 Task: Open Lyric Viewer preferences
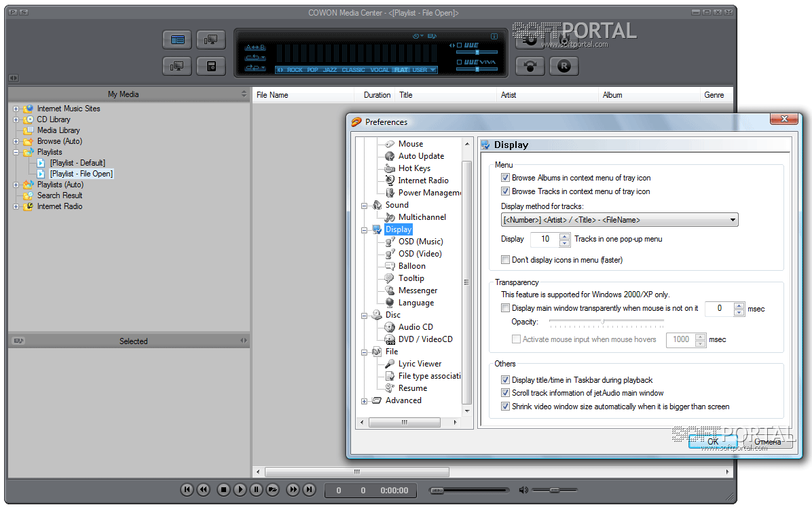(420, 364)
